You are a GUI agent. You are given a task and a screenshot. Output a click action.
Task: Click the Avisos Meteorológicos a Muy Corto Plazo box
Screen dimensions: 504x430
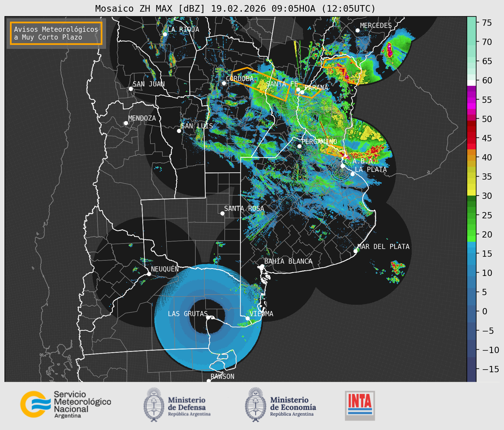click(x=56, y=33)
